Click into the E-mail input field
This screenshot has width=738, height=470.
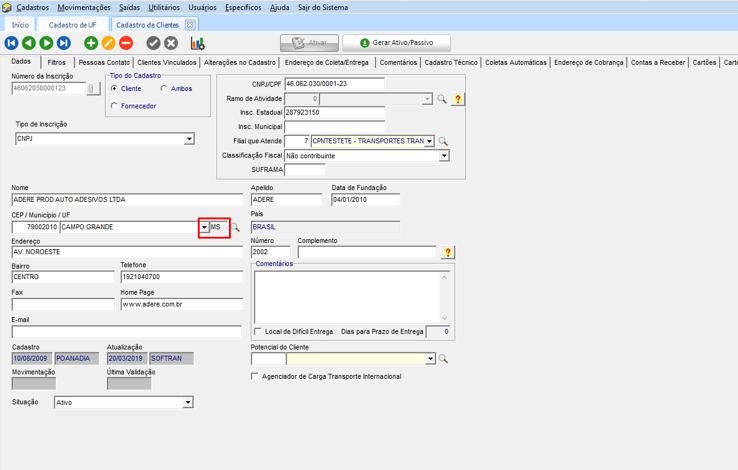126,332
